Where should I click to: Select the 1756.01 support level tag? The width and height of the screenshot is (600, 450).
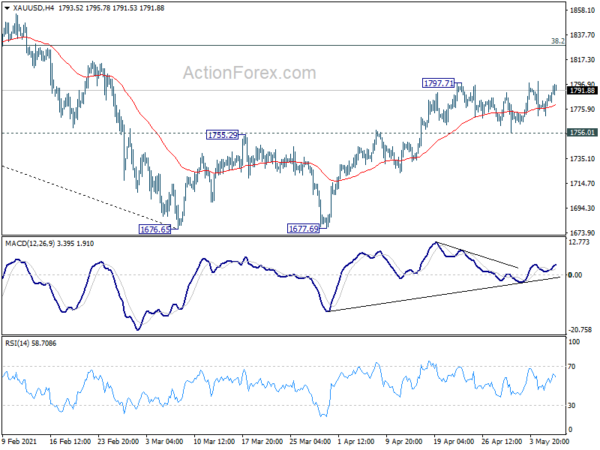click(x=581, y=132)
